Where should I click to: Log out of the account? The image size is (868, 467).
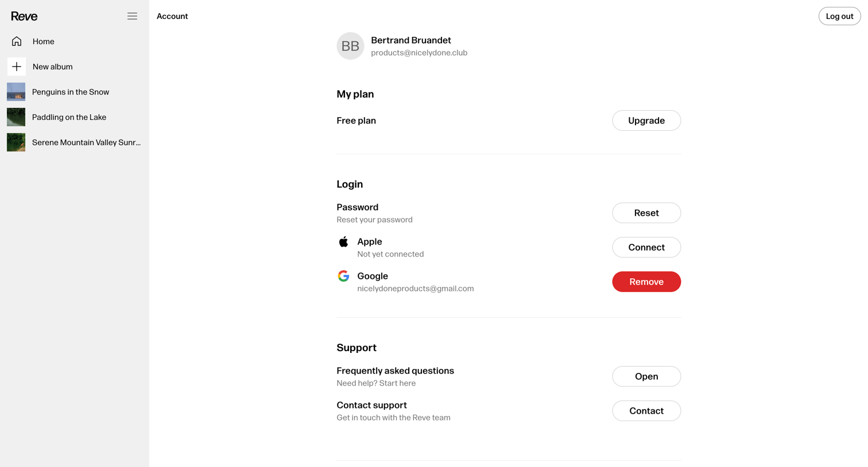(x=839, y=16)
